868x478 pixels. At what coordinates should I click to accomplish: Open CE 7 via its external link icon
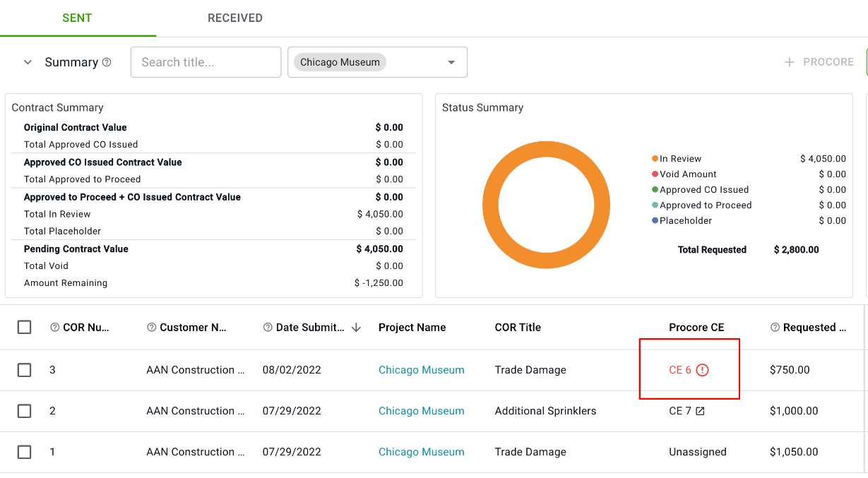[701, 410]
